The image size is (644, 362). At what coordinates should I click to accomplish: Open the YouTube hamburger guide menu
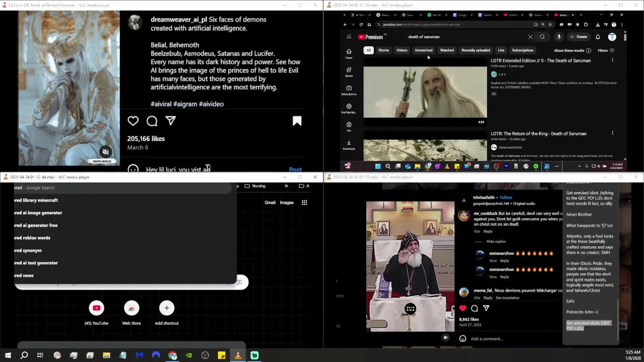click(x=349, y=37)
